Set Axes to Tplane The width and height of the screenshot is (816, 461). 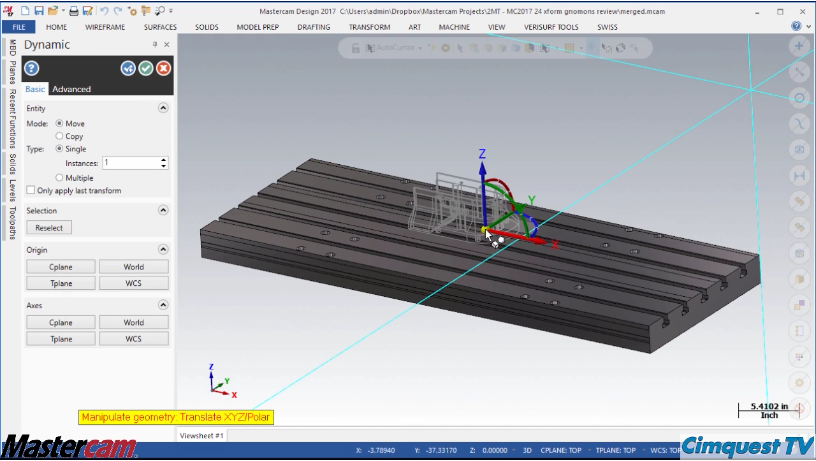click(x=61, y=339)
